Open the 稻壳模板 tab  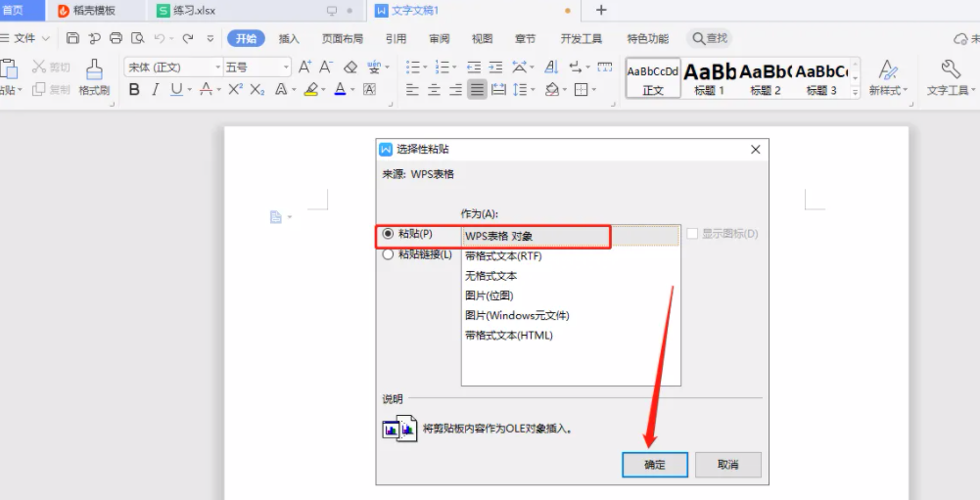point(94,11)
